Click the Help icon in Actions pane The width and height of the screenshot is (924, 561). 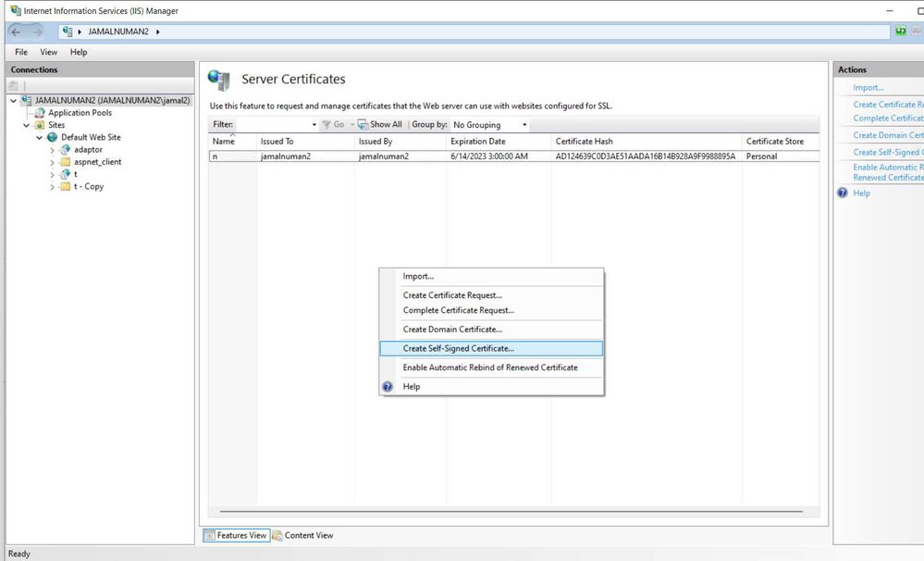pos(843,193)
